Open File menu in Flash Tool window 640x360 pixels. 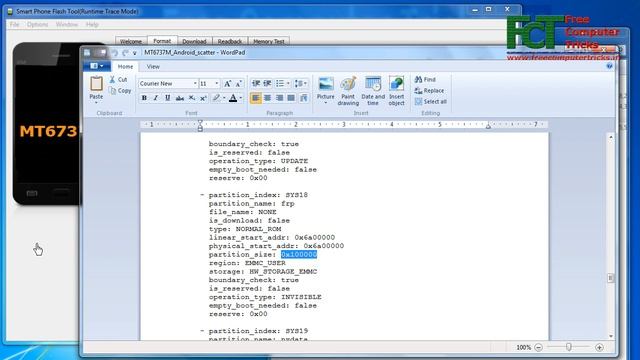(15, 24)
